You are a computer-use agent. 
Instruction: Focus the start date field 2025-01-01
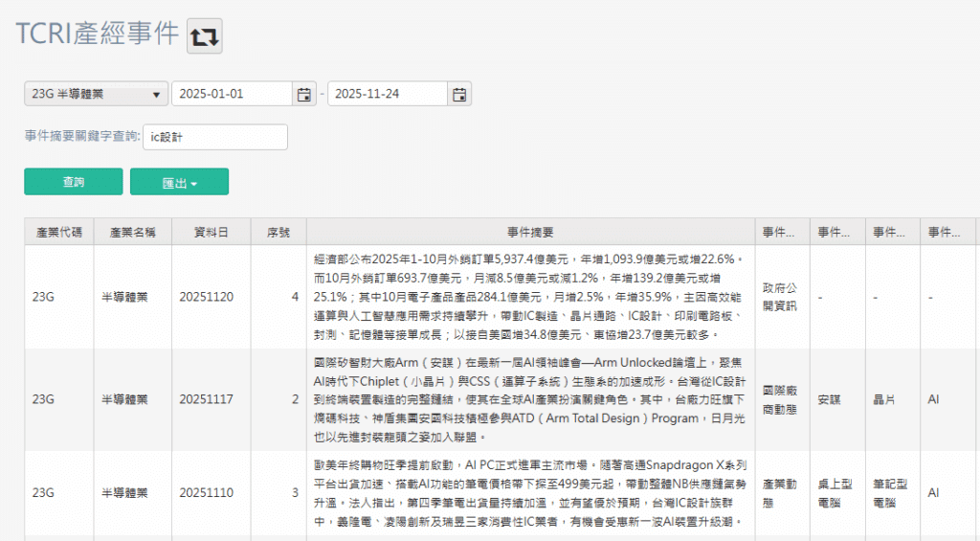pos(232,94)
